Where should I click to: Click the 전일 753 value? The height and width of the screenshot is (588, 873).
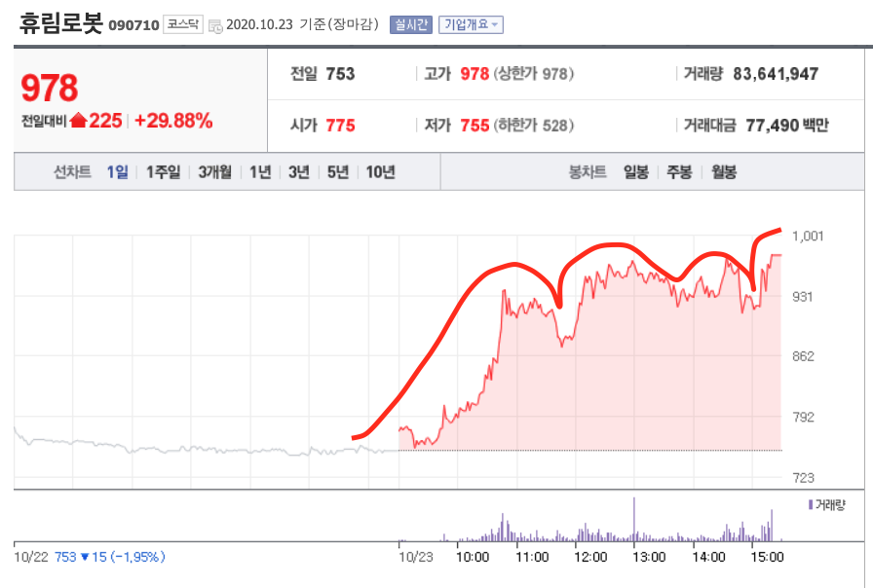[340, 73]
